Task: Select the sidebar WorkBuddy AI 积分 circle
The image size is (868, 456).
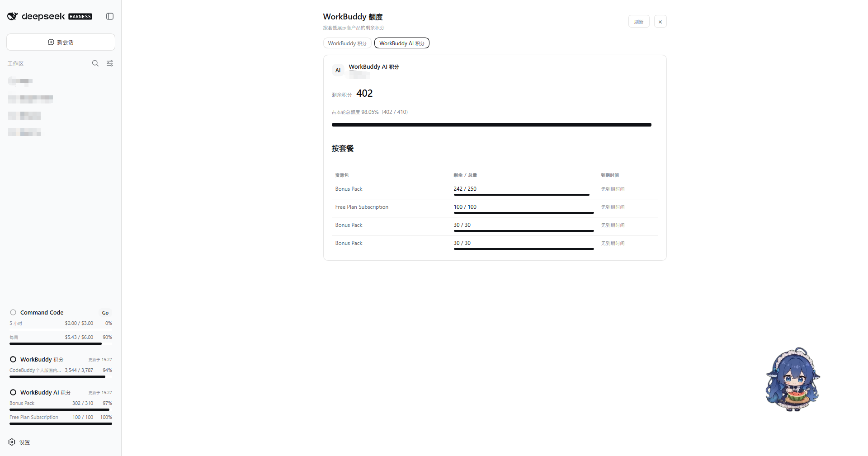Action: [13, 392]
